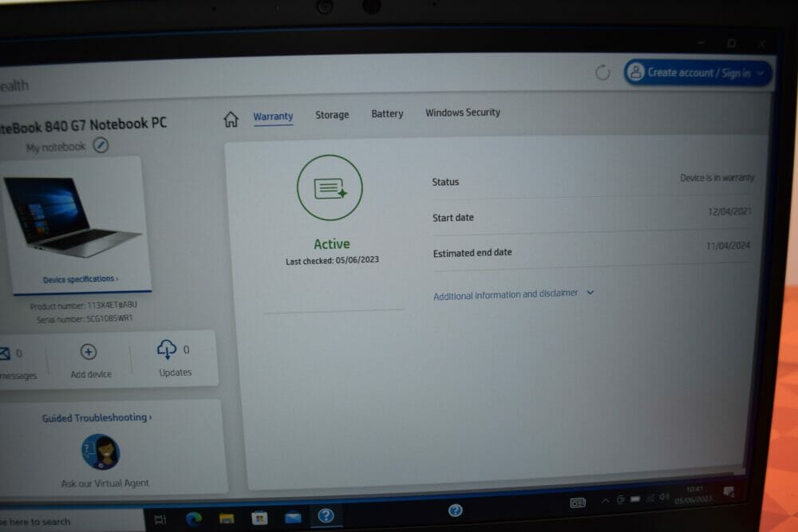Click the volume speaker tray icon
The width and height of the screenshot is (798, 532).
point(664,496)
